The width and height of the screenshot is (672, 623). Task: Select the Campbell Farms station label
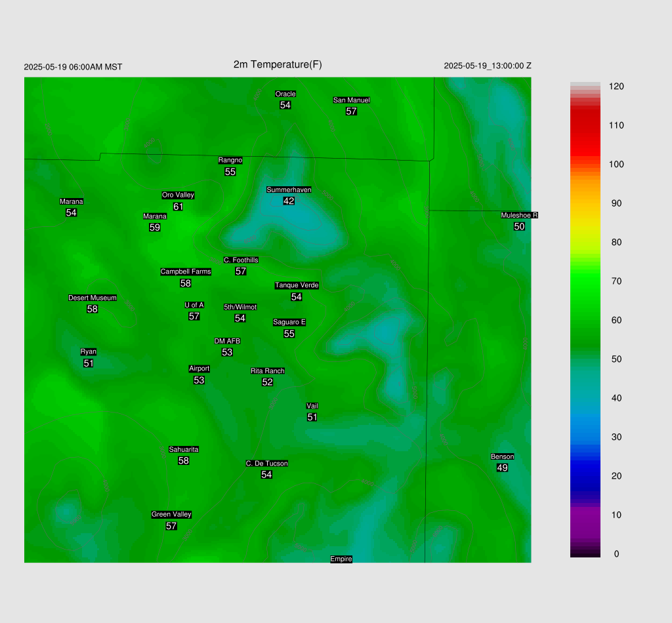[186, 271]
